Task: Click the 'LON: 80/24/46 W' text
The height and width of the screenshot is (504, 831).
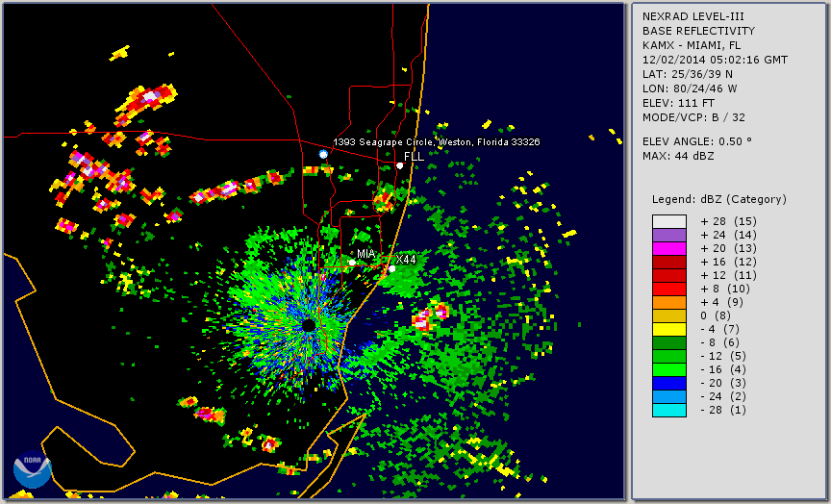Action: click(690, 88)
